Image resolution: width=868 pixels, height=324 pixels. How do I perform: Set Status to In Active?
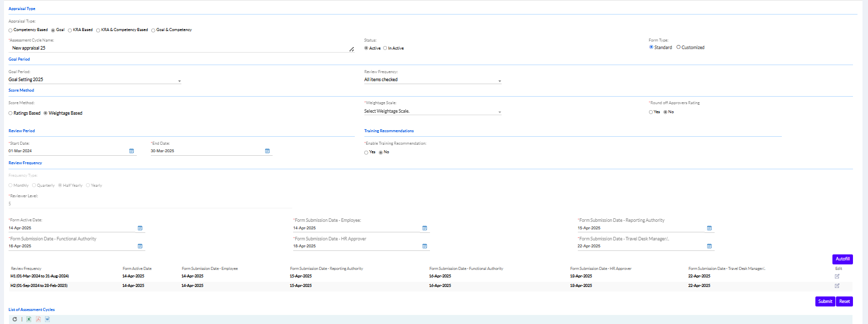click(x=385, y=48)
